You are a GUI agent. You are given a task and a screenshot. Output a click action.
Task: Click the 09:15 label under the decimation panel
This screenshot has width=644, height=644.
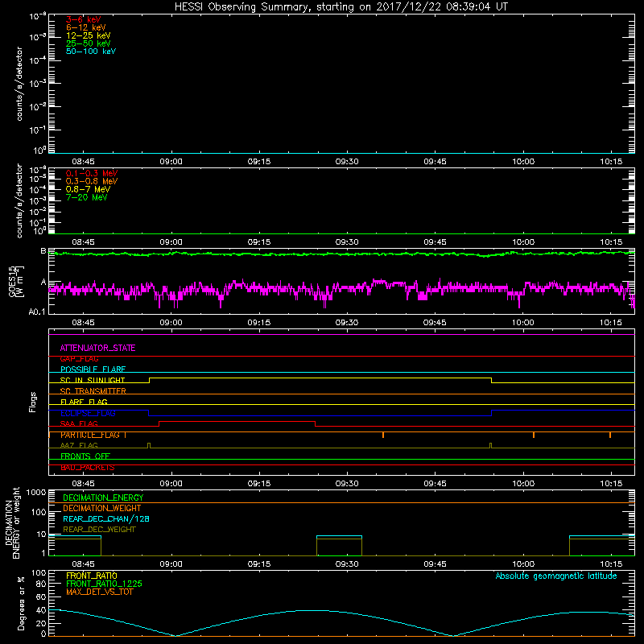point(259,564)
